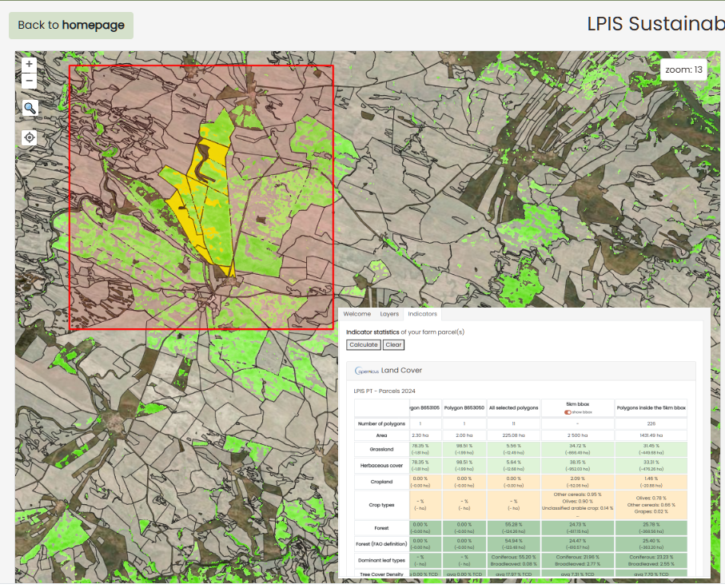The image size is (725, 588).
Task: Click the Grassland row label
Action: pos(381,450)
